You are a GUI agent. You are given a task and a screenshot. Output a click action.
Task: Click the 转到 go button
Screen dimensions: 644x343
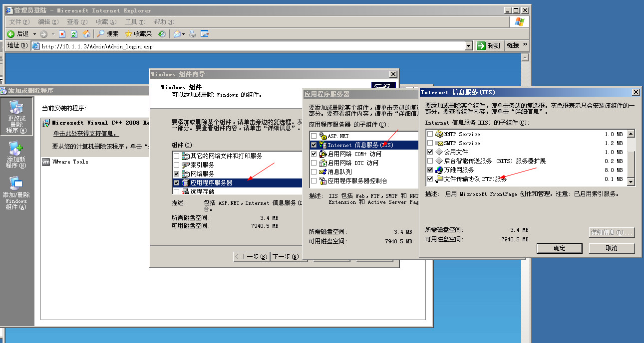488,45
